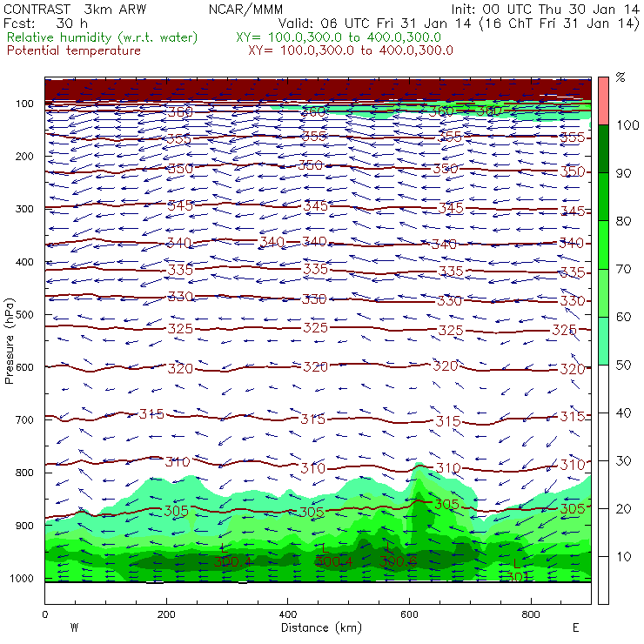The height and width of the screenshot is (644, 644).
Task: Click the light teal colorbar segment between 50 and 60
Action: click(x=603, y=341)
